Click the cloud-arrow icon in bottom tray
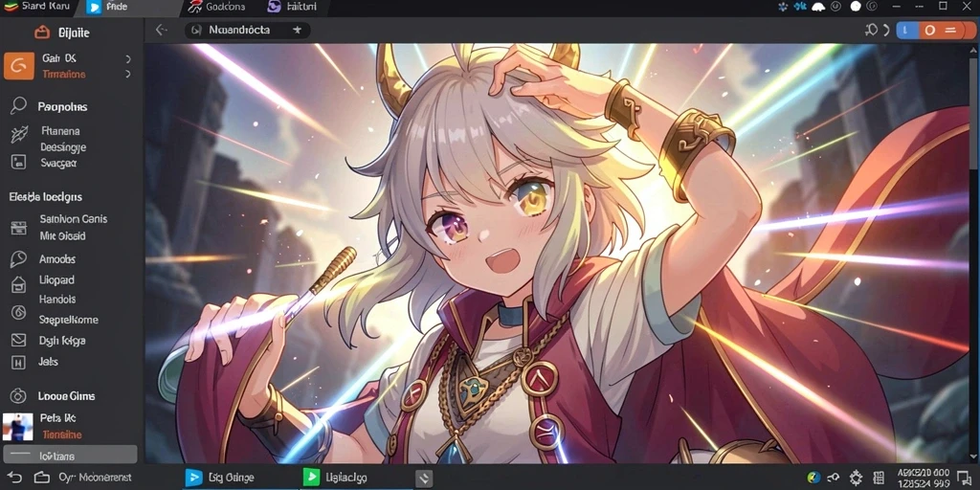Viewport: 980px width, 490px height. pyautogui.click(x=834, y=478)
